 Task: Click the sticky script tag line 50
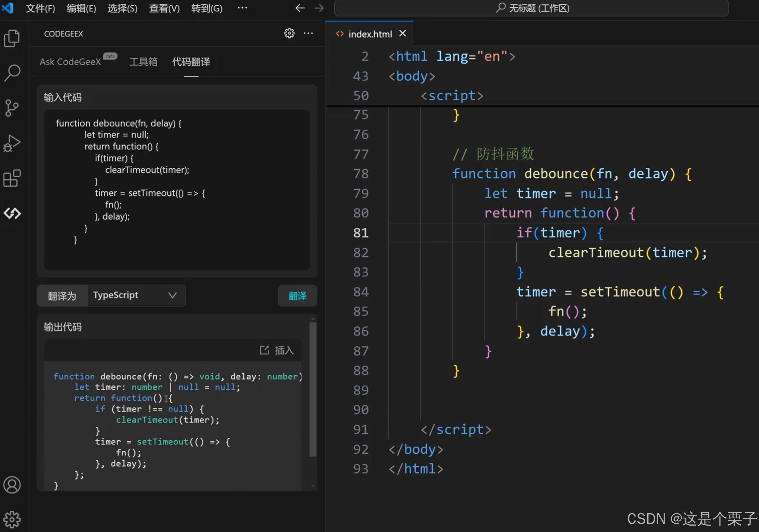tap(452, 96)
